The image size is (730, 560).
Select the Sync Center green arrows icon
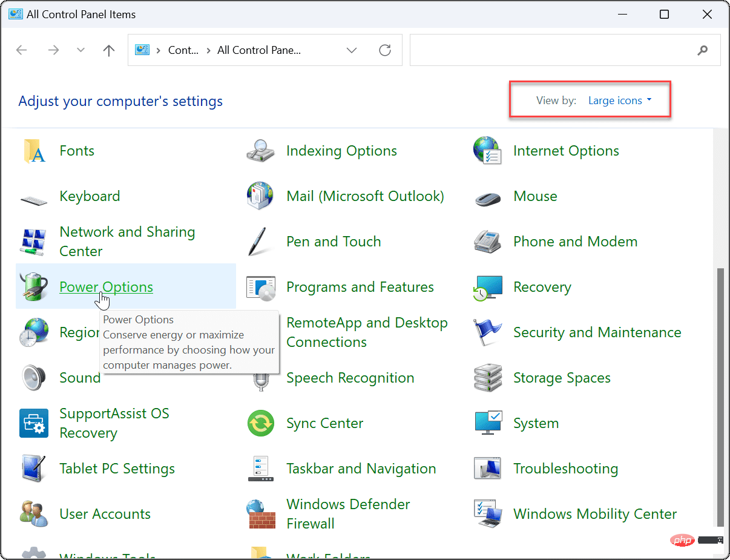[261, 423]
